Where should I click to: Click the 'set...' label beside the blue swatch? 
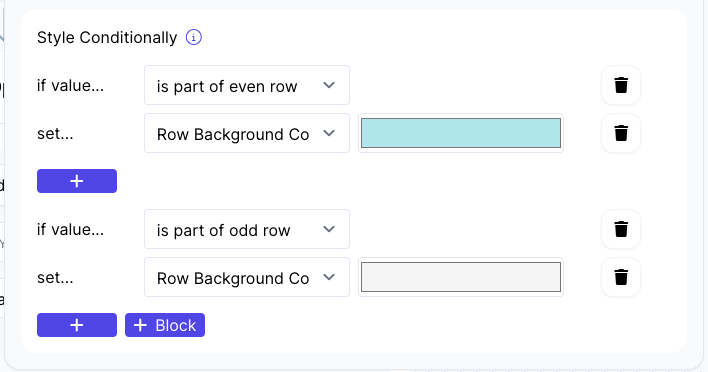(55, 134)
